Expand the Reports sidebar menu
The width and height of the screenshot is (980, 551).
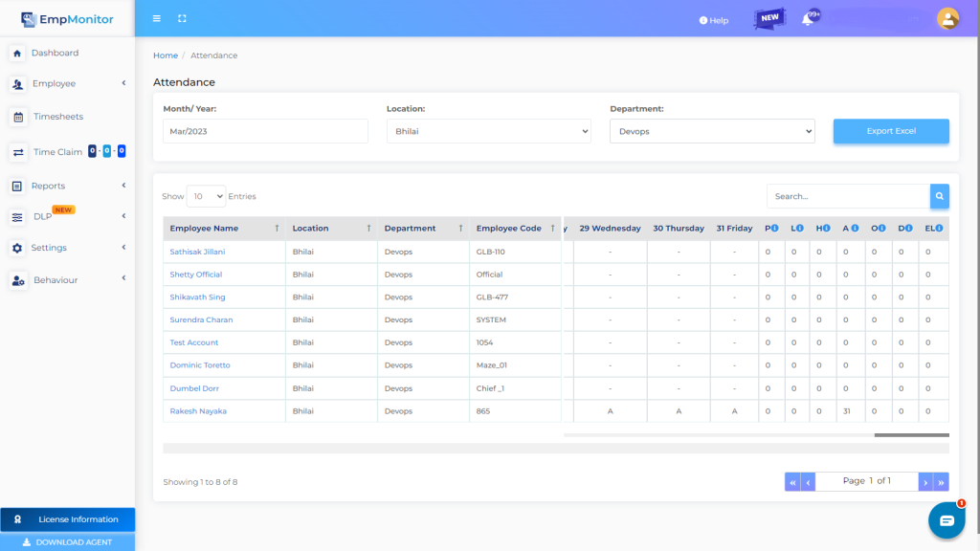(68, 186)
